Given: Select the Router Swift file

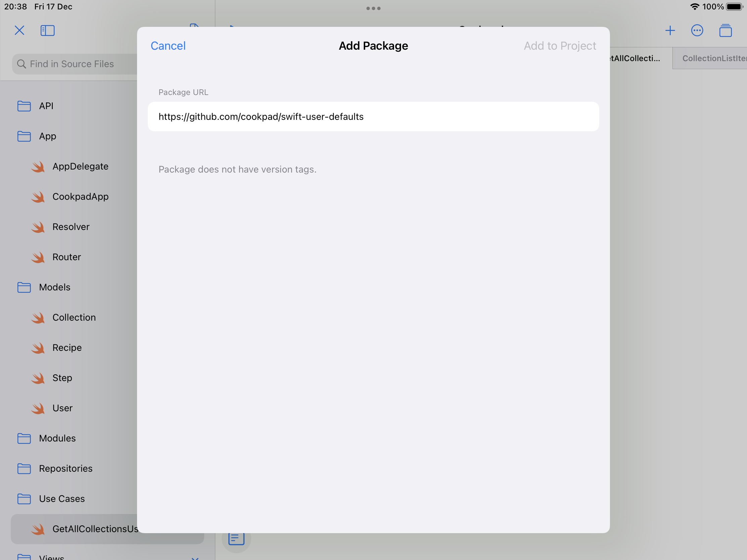Looking at the screenshot, I should (x=67, y=257).
